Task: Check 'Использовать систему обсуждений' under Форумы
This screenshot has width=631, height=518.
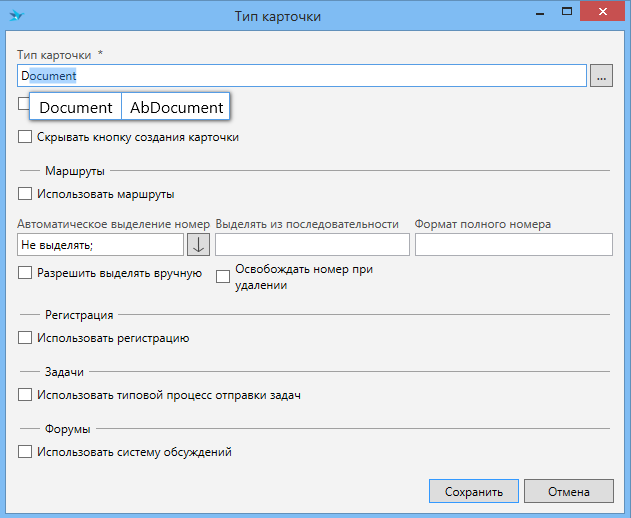Action: pos(25,452)
